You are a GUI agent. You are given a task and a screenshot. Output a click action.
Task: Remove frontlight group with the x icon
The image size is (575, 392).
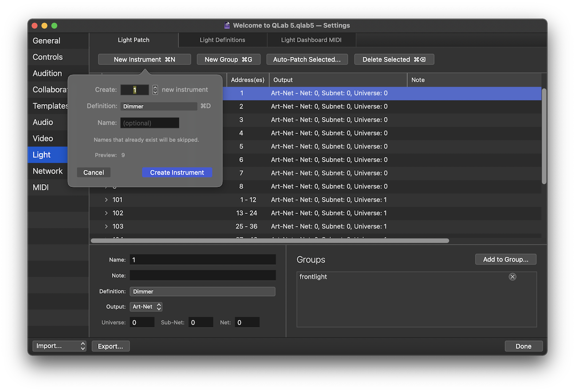pos(512,277)
